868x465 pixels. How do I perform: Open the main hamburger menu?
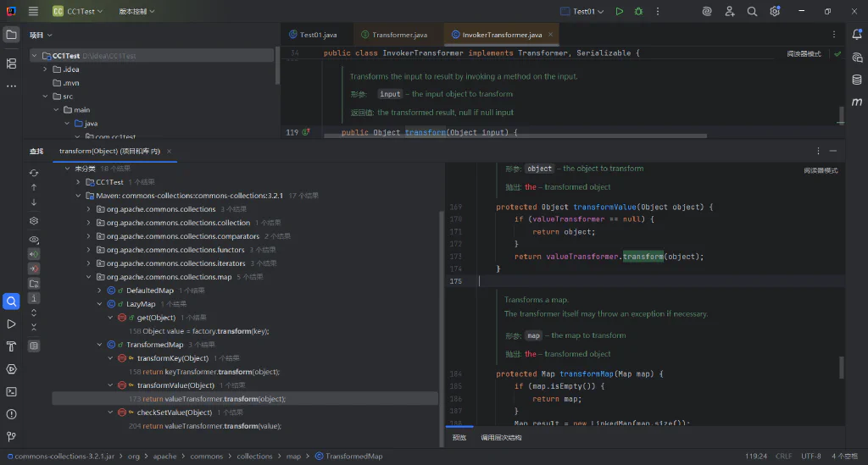(x=33, y=11)
